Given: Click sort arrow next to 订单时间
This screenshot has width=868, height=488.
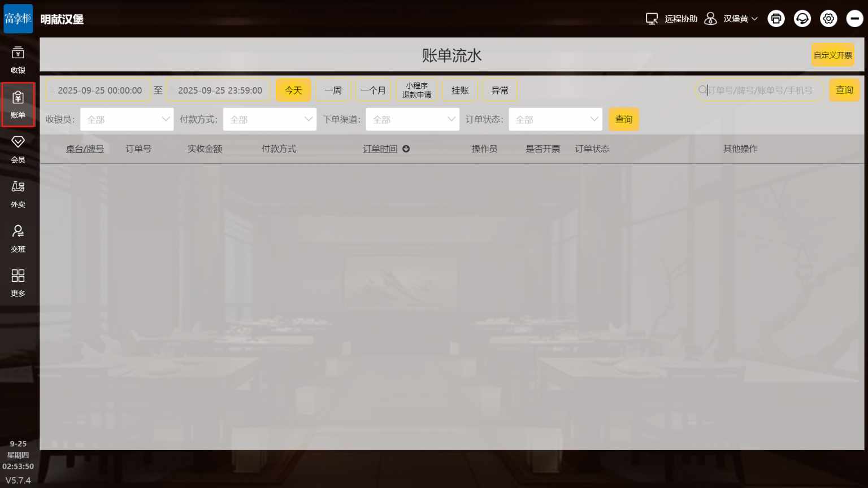Looking at the screenshot, I should pyautogui.click(x=406, y=149).
